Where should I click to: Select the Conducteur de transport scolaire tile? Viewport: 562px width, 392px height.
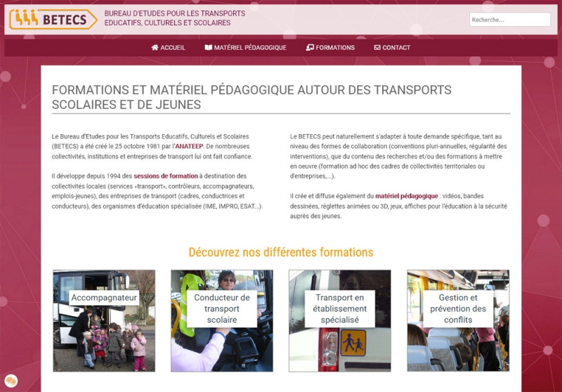pos(222,320)
